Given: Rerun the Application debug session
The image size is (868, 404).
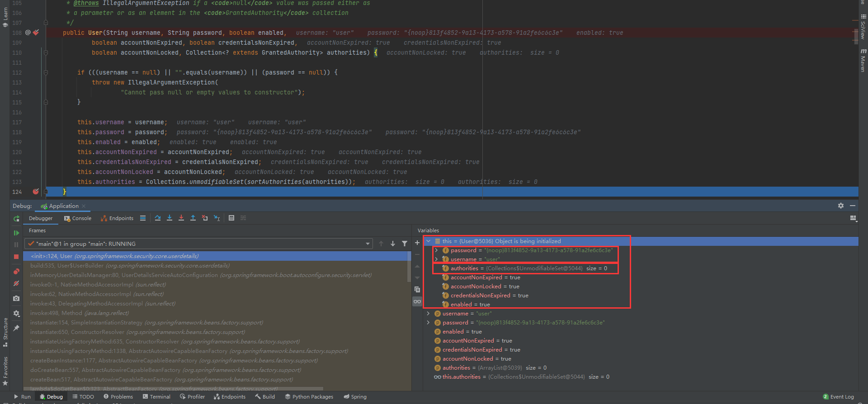Looking at the screenshot, I should [16, 219].
